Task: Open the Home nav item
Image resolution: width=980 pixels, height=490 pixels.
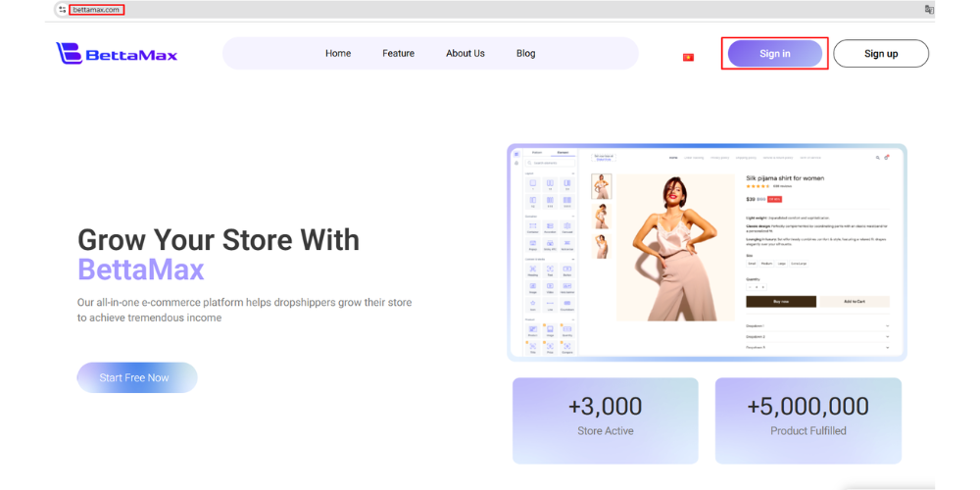Action: [338, 53]
